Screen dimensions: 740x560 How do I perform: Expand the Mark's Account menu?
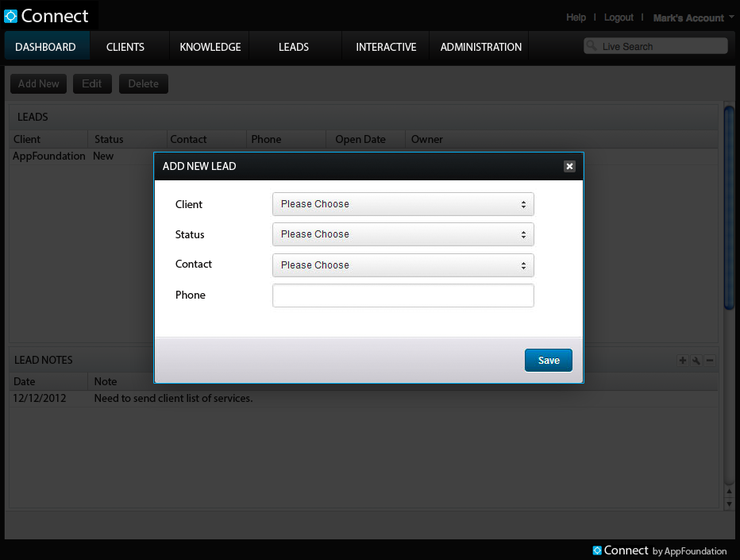[693, 18]
